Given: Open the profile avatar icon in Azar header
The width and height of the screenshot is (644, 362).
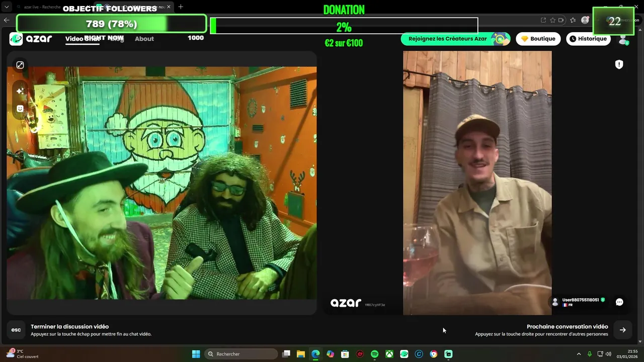Looking at the screenshot, I should pyautogui.click(x=623, y=39).
